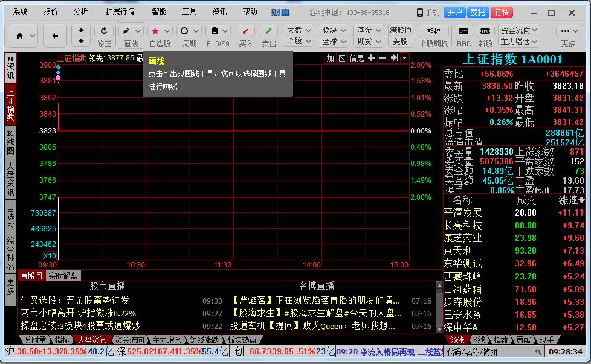591x364 pixels.
Task: Click the mobile phone 手机 icon
Action: 419,11
